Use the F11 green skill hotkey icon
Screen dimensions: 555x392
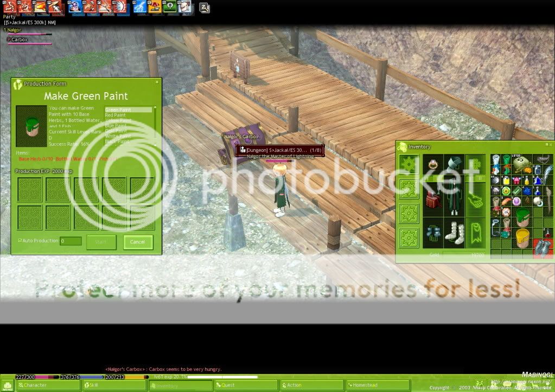pyautogui.click(x=170, y=7)
